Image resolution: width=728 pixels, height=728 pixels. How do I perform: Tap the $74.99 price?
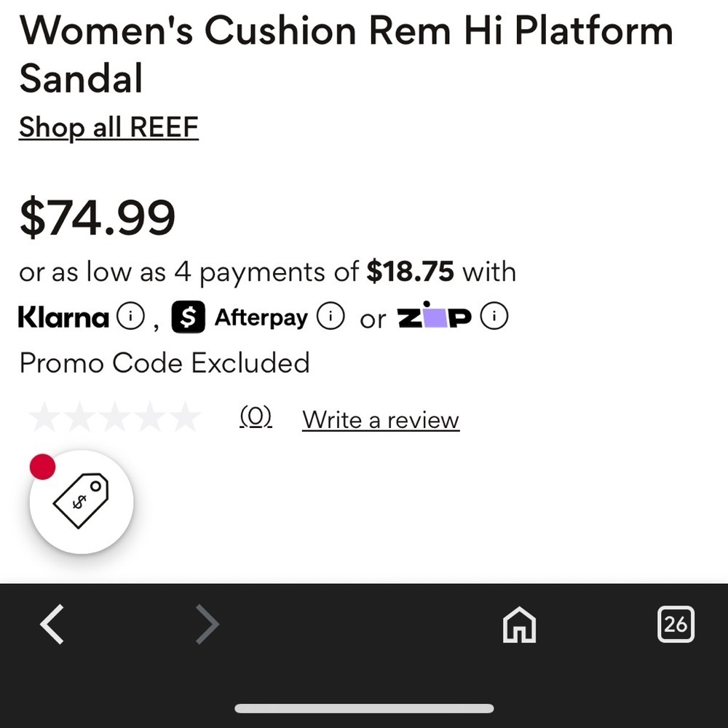click(x=97, y=217)
